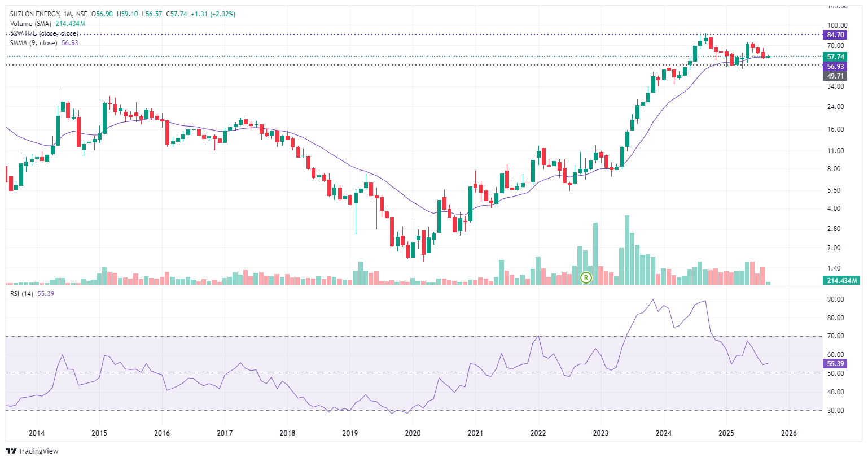Select the RSI (14) indicator label
The width and height of the screenshot is (868, 461).
pyautogui.click(x=22, y=294)
